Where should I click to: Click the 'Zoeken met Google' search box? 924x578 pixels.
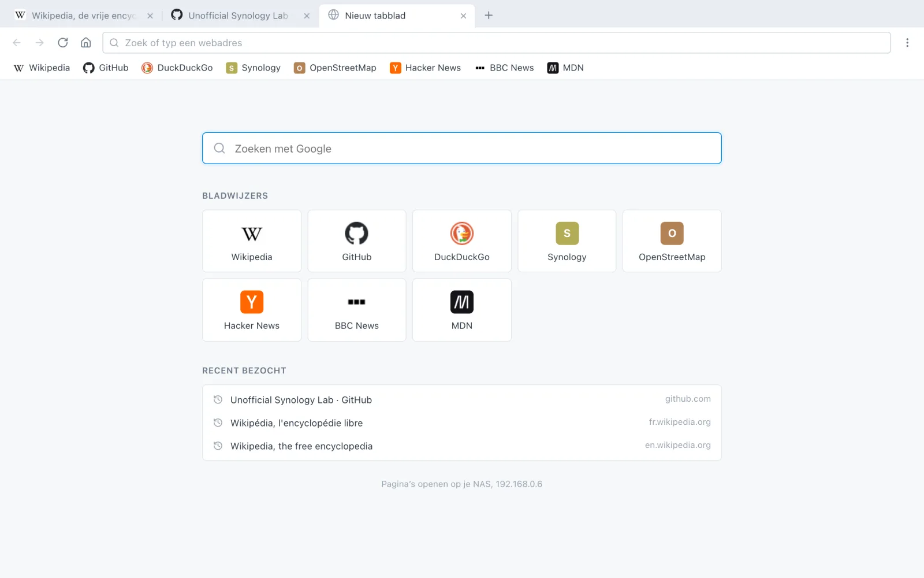click(462, 149)
